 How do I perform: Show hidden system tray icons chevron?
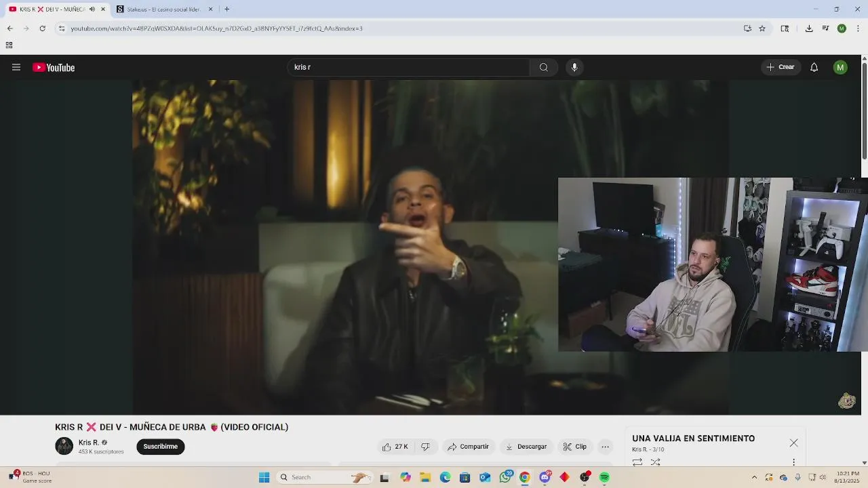(x=754, y=477)
